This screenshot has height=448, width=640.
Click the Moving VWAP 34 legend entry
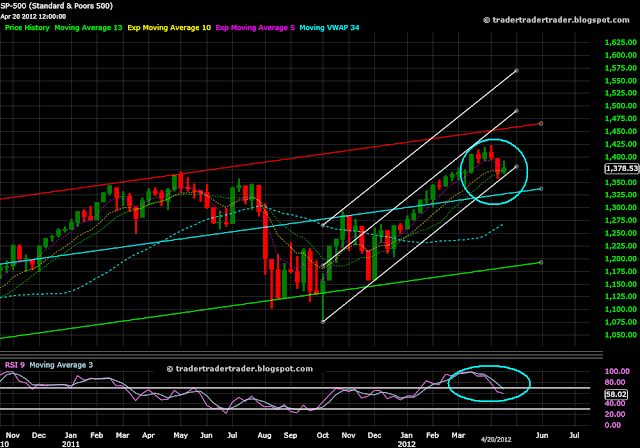(329, 28)
